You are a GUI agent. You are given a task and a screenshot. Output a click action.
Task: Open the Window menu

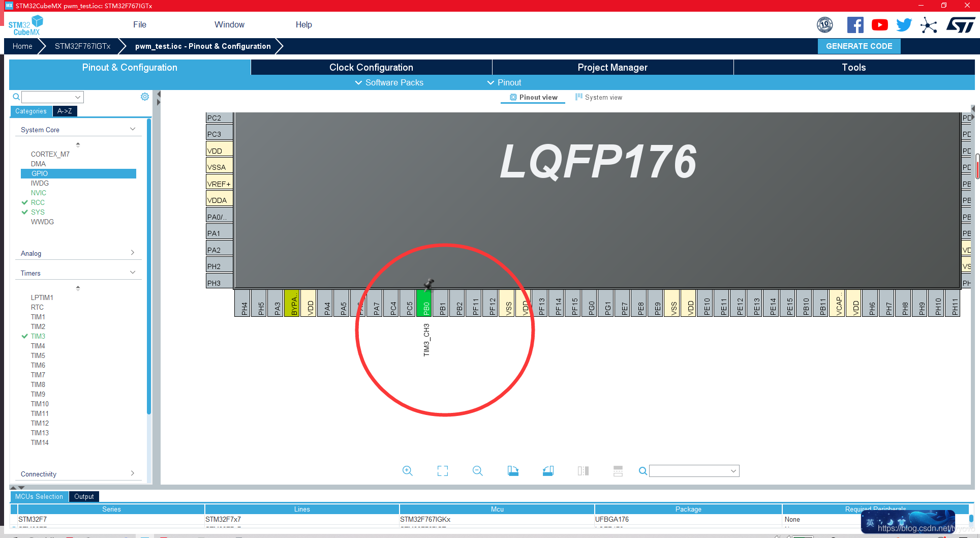229,24
